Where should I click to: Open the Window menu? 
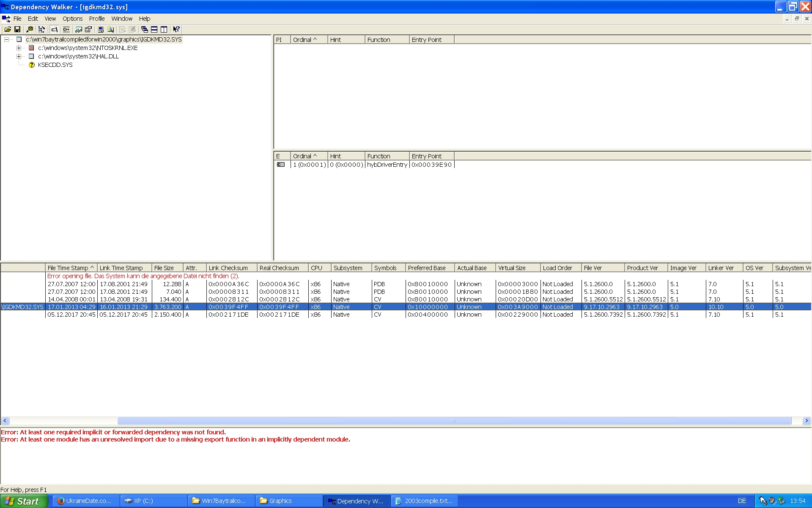pyautogui.click(x=122, y=19)
